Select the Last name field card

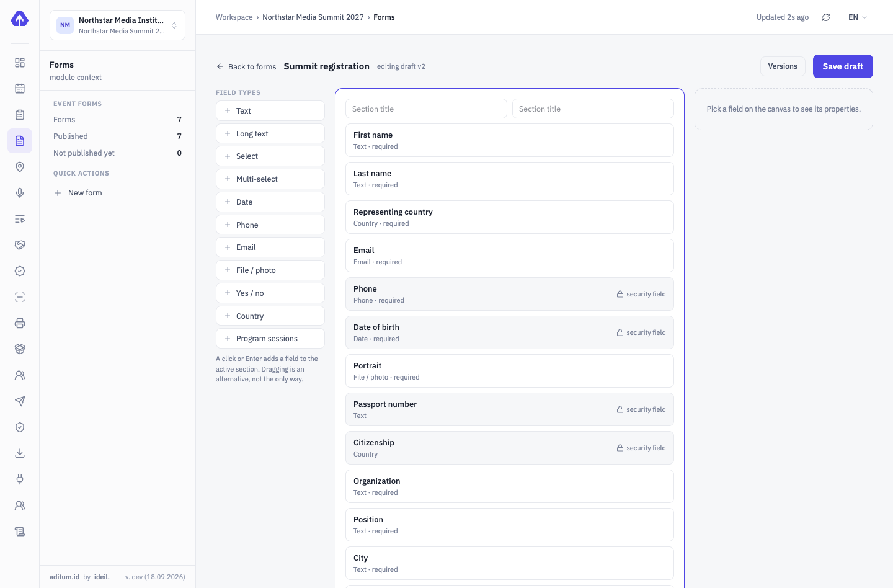[x=510, y=179]
